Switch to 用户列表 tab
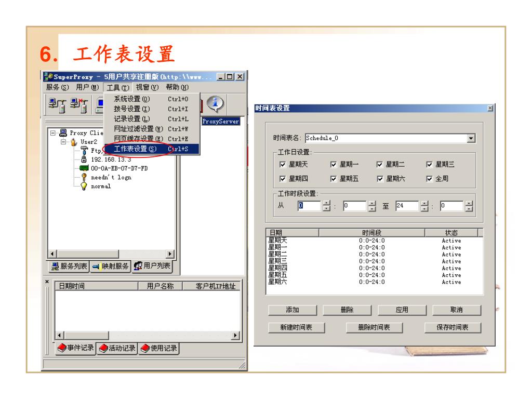 152,265
